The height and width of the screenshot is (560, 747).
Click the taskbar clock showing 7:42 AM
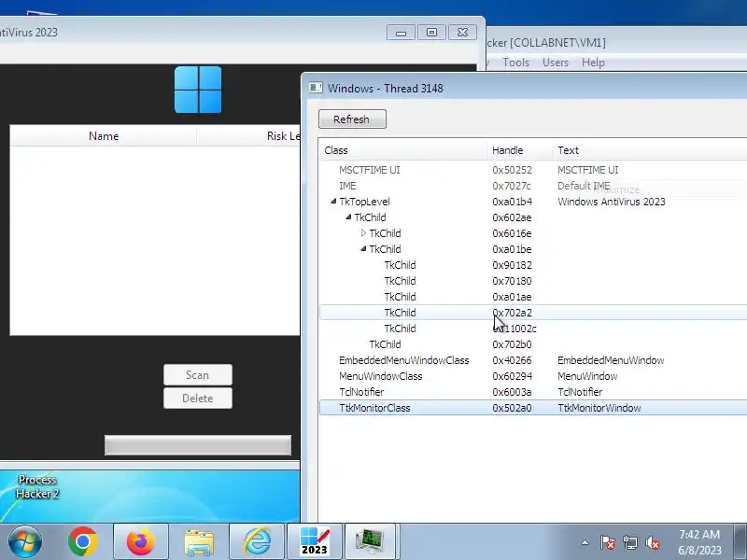(699, 542)
